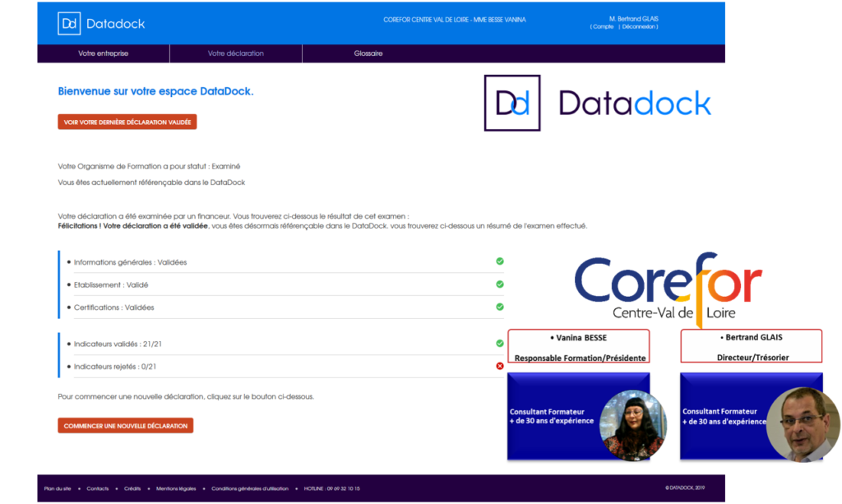This screenshot has width=842, height=504.
Task: View the last validated declaration
Action: coord(127,122)
